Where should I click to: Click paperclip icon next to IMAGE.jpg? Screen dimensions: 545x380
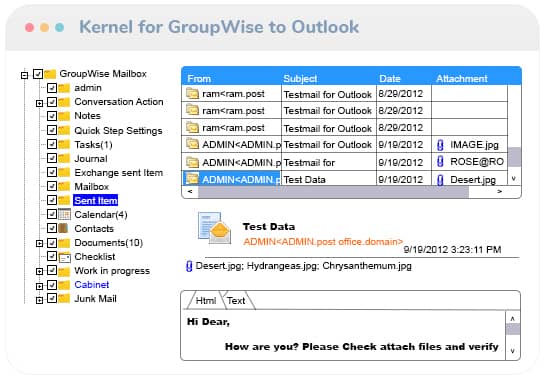coord(440,145)
